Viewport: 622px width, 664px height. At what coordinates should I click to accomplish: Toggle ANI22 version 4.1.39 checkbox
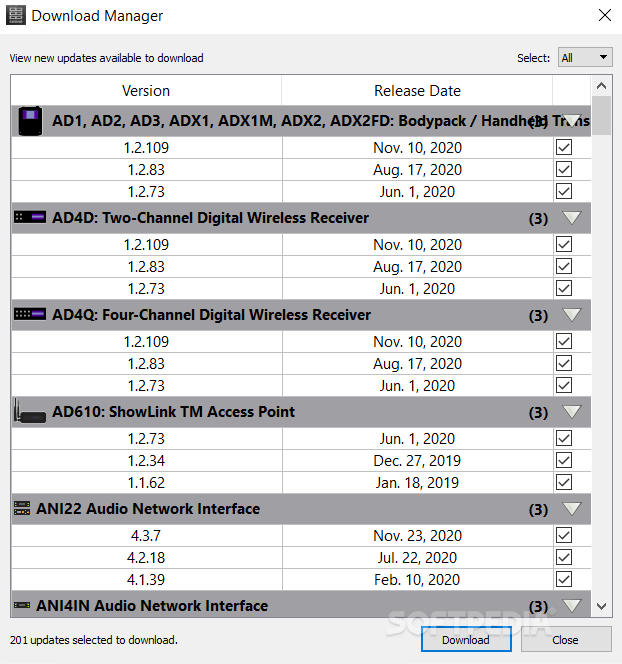tap(564, 579)
